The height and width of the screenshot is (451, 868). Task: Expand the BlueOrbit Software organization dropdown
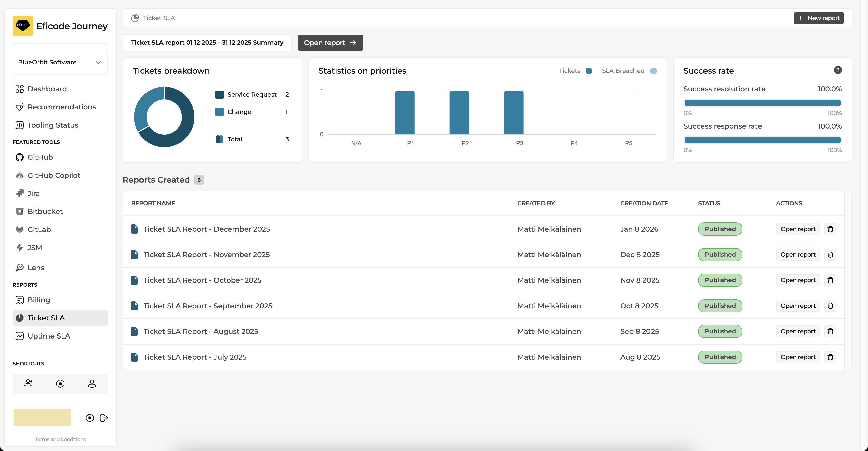pyautogui.click(x=60, y=62)
